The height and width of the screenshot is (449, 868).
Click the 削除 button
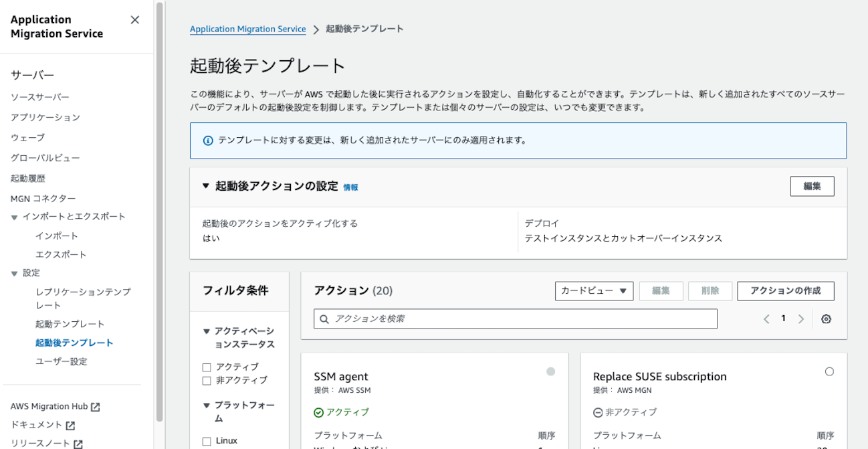(710, 291)
